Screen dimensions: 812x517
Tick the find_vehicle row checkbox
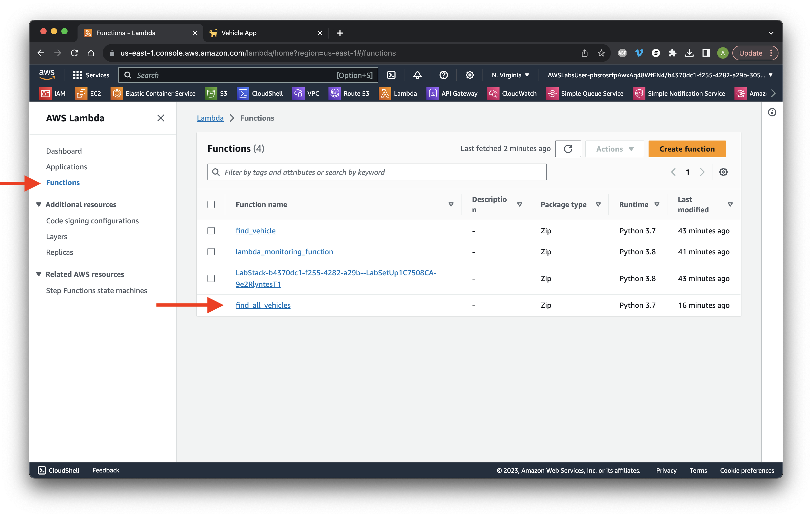pos(211,231)
